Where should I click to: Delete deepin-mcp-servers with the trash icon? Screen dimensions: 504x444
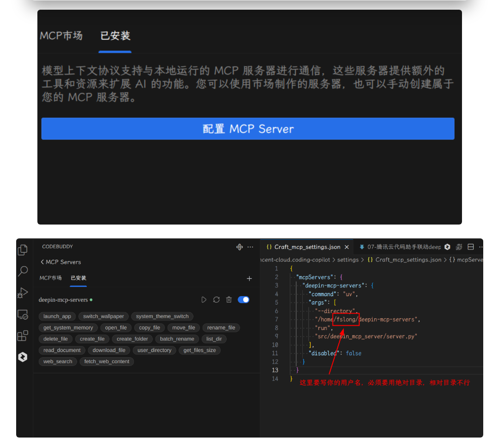(229, 300)
